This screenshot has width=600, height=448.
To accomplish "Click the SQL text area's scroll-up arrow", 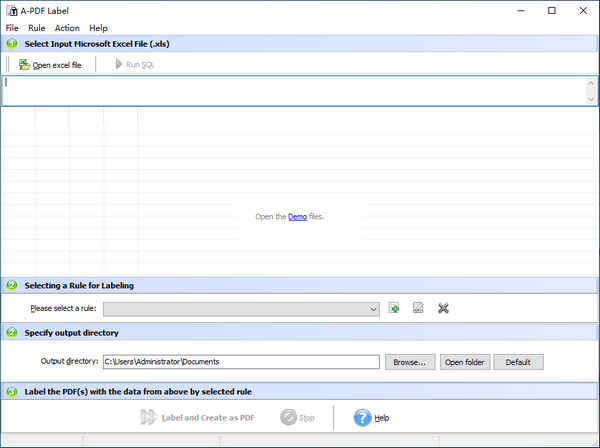I will pos(591,83).
